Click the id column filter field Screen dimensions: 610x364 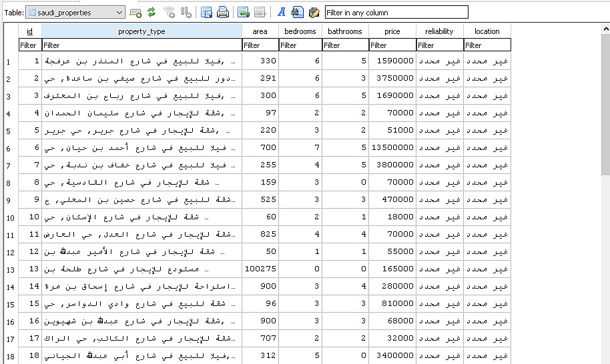[30, 45]
